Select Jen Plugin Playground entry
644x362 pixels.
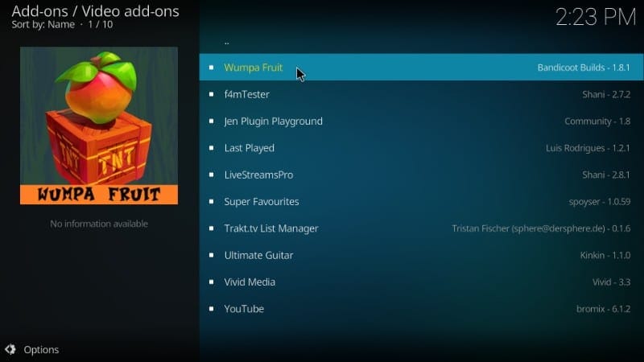coord(421,121)
